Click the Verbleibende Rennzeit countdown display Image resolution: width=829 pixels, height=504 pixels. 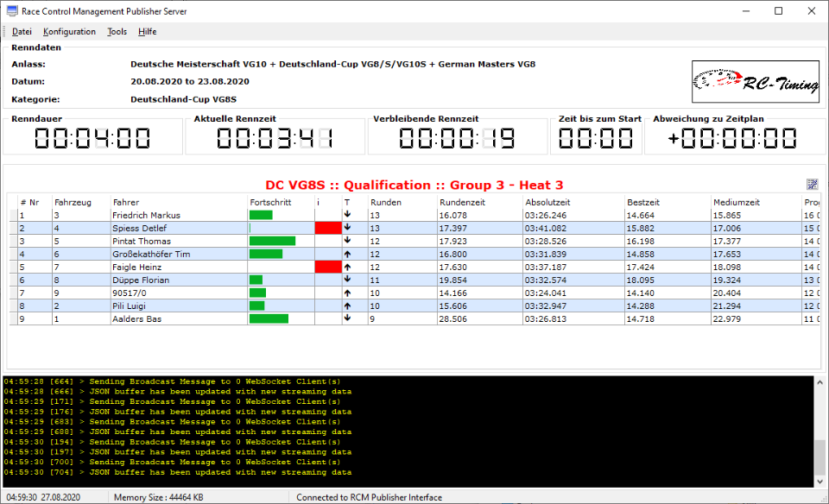[x=457, y=139]
